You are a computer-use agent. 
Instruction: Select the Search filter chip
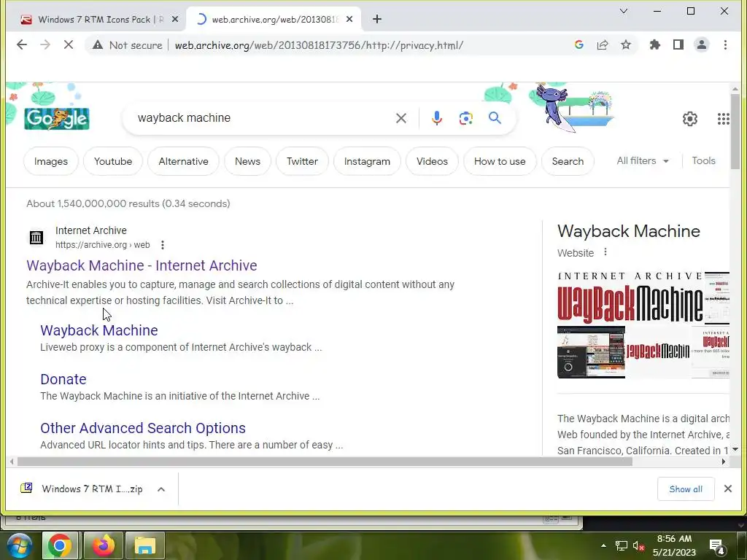568,161
